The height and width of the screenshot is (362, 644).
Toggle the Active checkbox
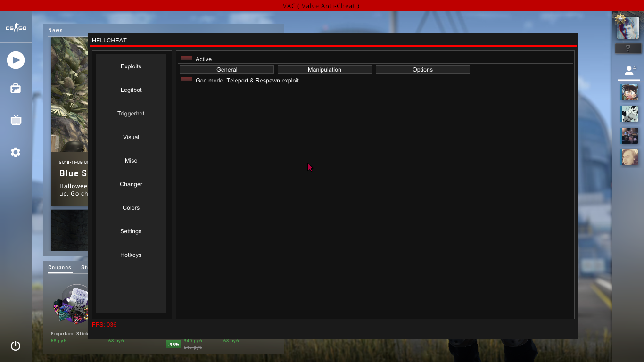click(x=187, y=58)
